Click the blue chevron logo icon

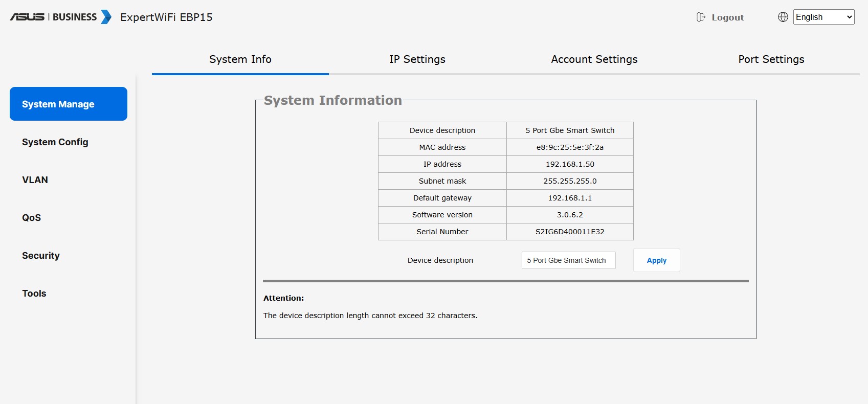tap(106, 17)
